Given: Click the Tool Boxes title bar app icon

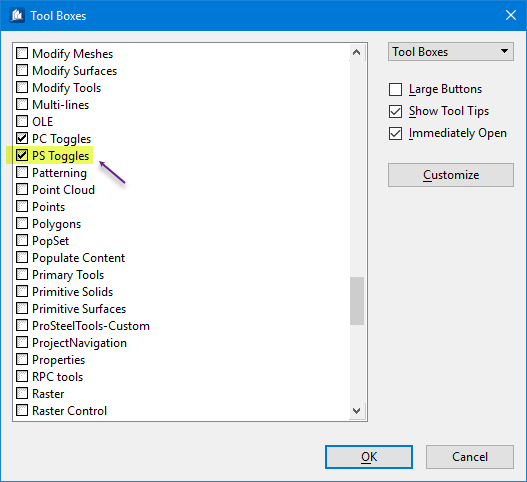Looking at the screenshot, I should [17, 15].
